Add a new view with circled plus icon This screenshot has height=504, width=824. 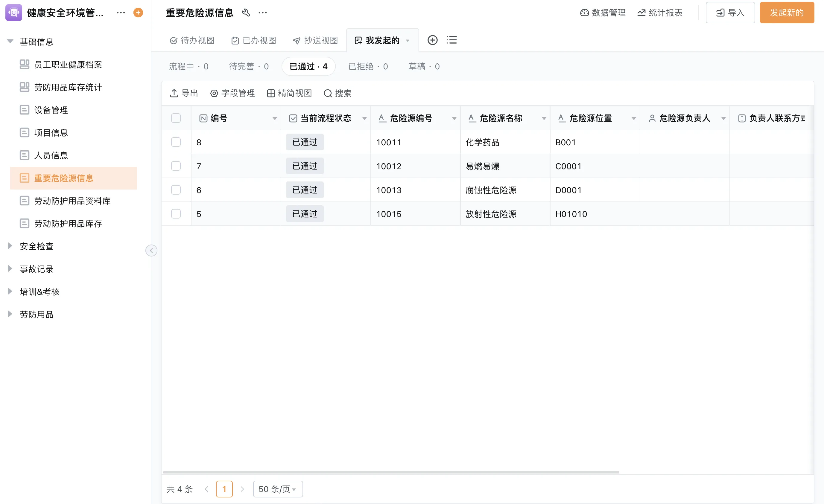[432, 40]
